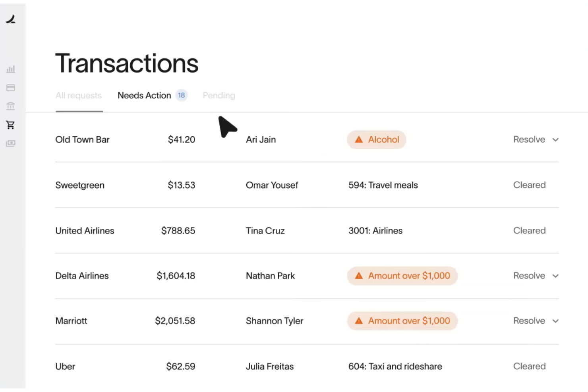Open the Banking sidebar icon
The image size is (588, 392).
point(10,106)
